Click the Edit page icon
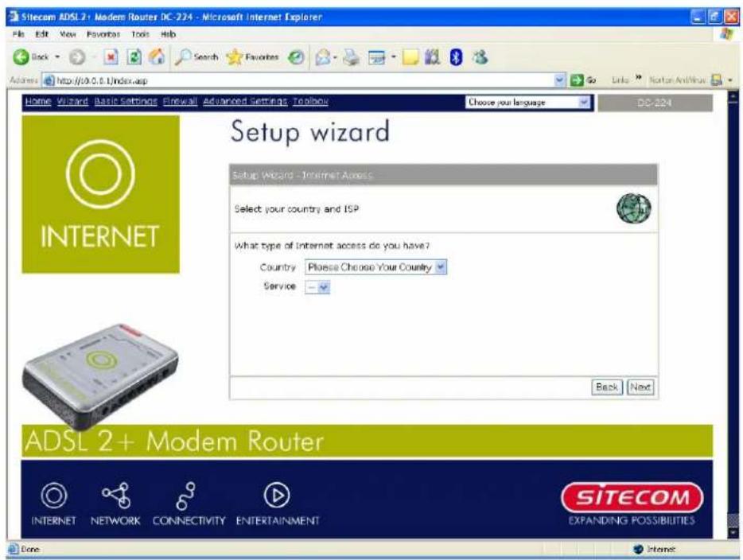Screen dimensions: 743x560 coord(377,58)
